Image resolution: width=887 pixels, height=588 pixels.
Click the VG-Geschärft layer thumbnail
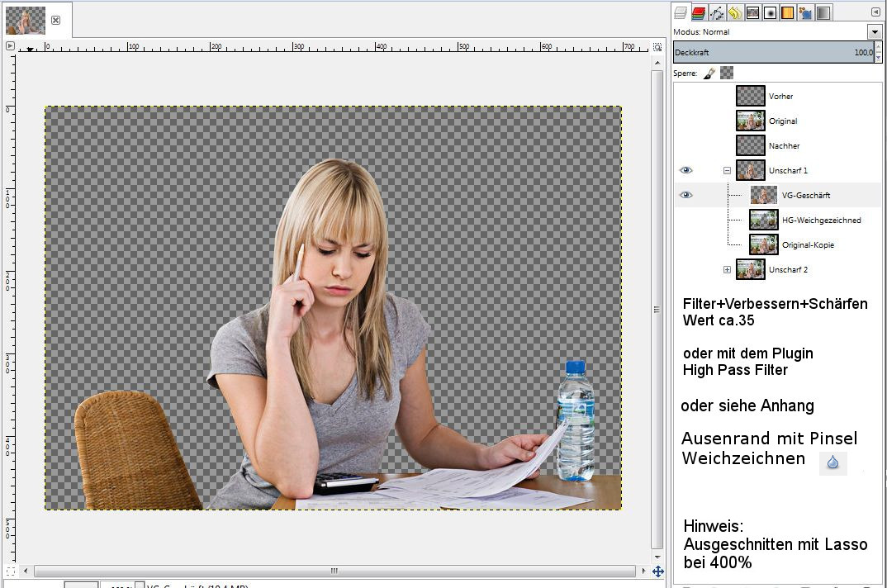[x=764, y=195]
